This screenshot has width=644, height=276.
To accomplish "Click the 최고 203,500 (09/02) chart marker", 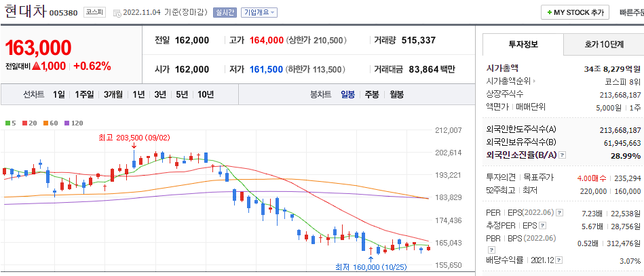I will pos(134,137).
